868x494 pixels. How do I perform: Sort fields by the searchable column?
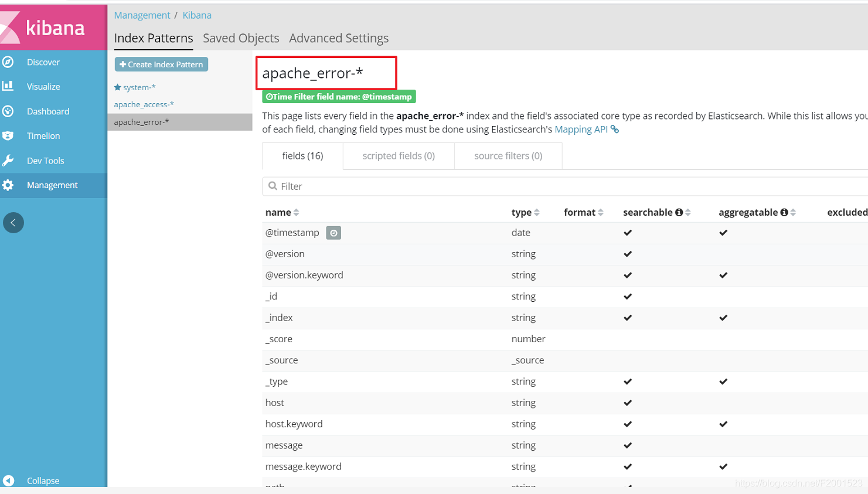coord(687,212)
